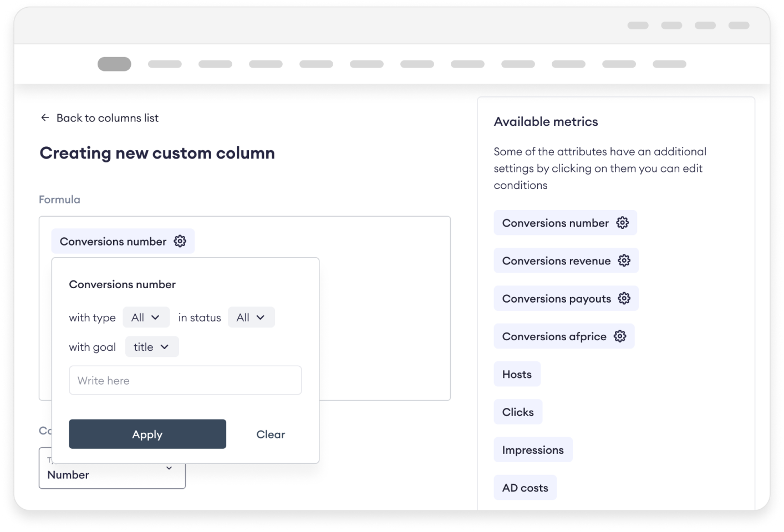Screen dimensions: 784x532
Task: Open settings gear for Conversions number metric
Action: point(622,223)
